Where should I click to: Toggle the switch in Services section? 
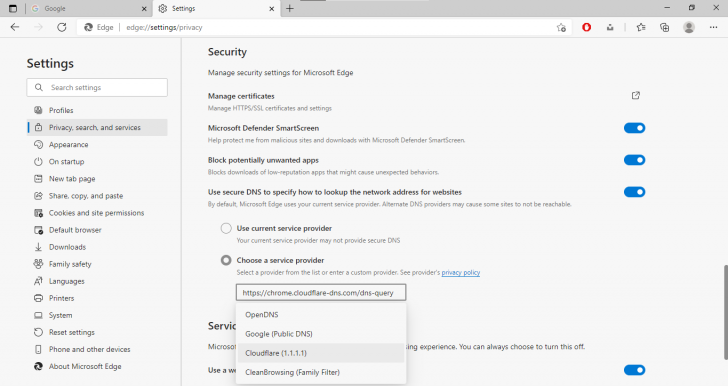tap(634, 370)
